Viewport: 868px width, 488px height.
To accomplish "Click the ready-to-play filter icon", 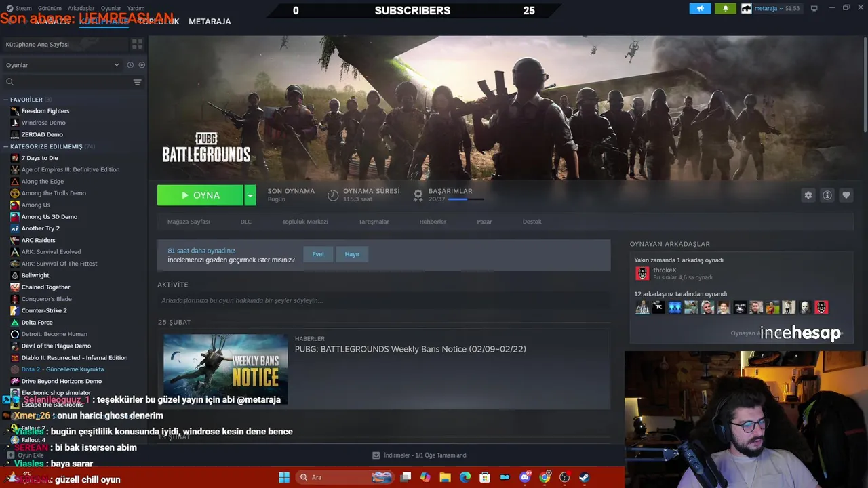I will pyautogui.click(x=142, y=65).
